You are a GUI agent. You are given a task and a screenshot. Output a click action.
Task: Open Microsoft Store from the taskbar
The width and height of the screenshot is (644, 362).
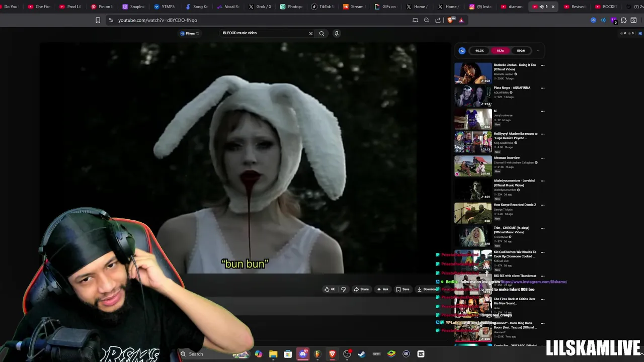point(288,354)
